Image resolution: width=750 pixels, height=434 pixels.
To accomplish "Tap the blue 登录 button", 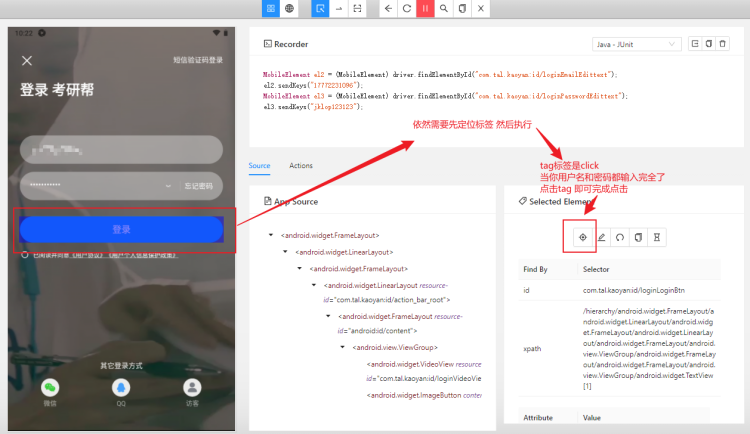I will tap(121, 229).
